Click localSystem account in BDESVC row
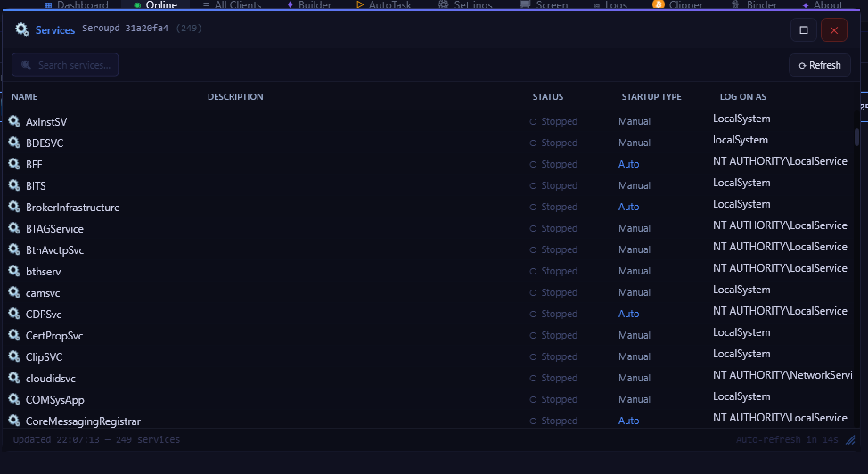The image size is (868, 474). 741,140
